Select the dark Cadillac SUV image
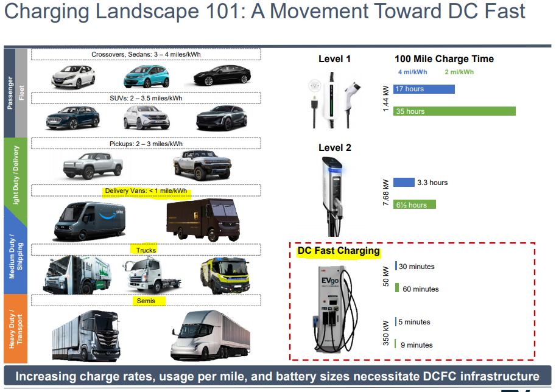Screen dimensions: 559x392 222,118
